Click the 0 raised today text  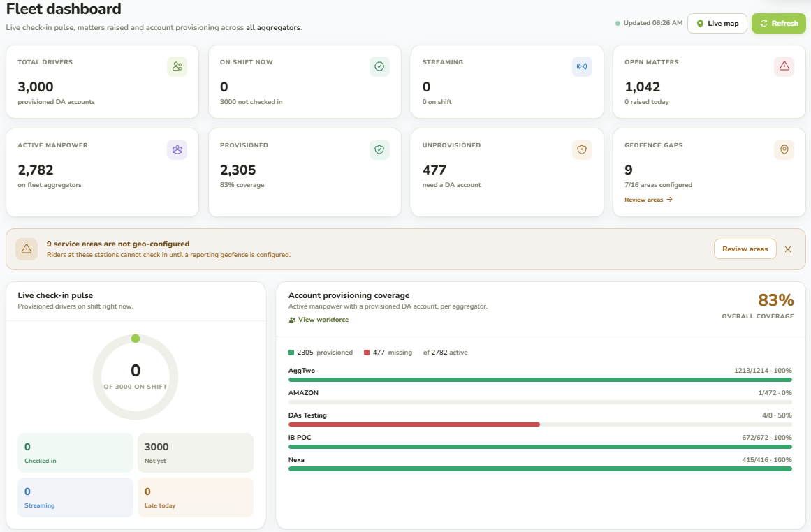point(647,102)
